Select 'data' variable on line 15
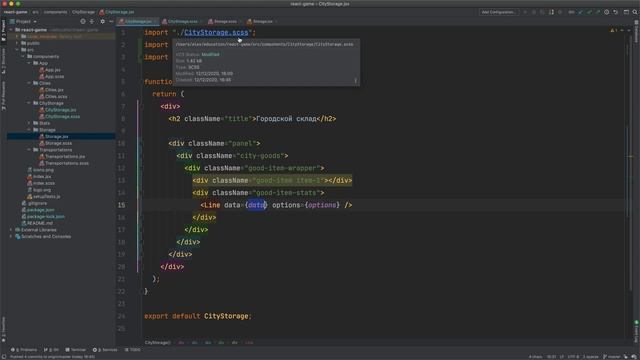640x360 pixels. [256, 205]
